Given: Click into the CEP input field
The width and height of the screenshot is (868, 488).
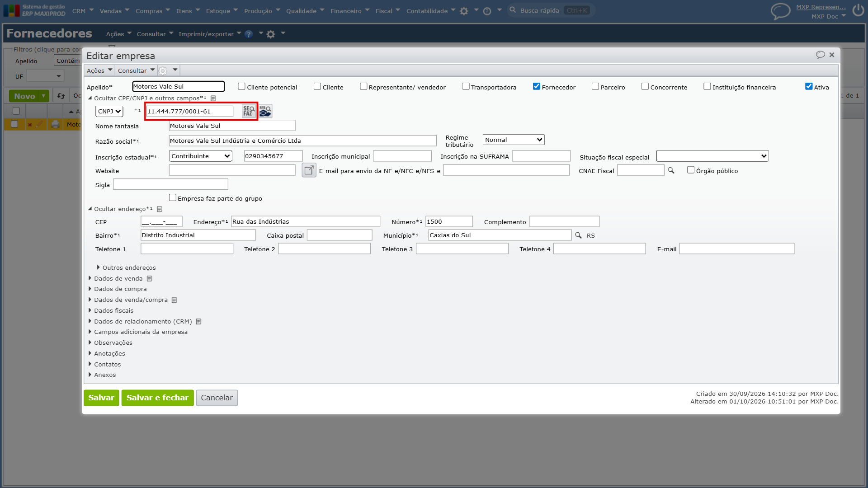Looking at the screenshot, I should 161,221.
